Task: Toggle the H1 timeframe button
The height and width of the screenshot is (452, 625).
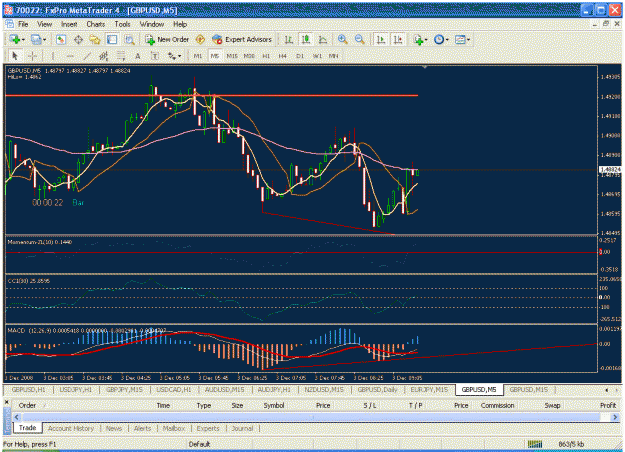Action: [x=266, y=56]
